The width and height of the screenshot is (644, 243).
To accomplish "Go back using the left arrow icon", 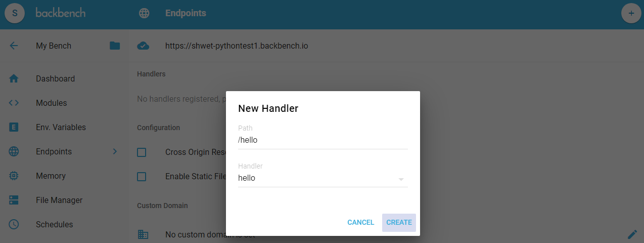I will click(x=14, y=46).
